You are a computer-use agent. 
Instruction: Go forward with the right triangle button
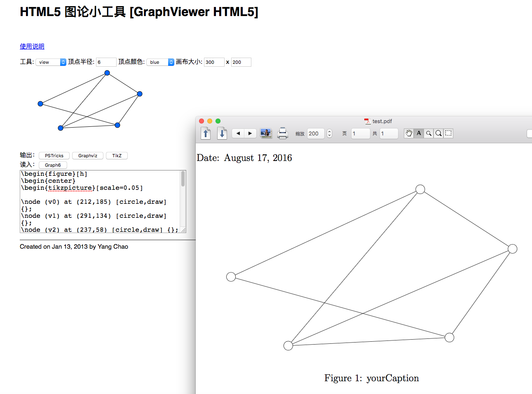click(250, 133)
